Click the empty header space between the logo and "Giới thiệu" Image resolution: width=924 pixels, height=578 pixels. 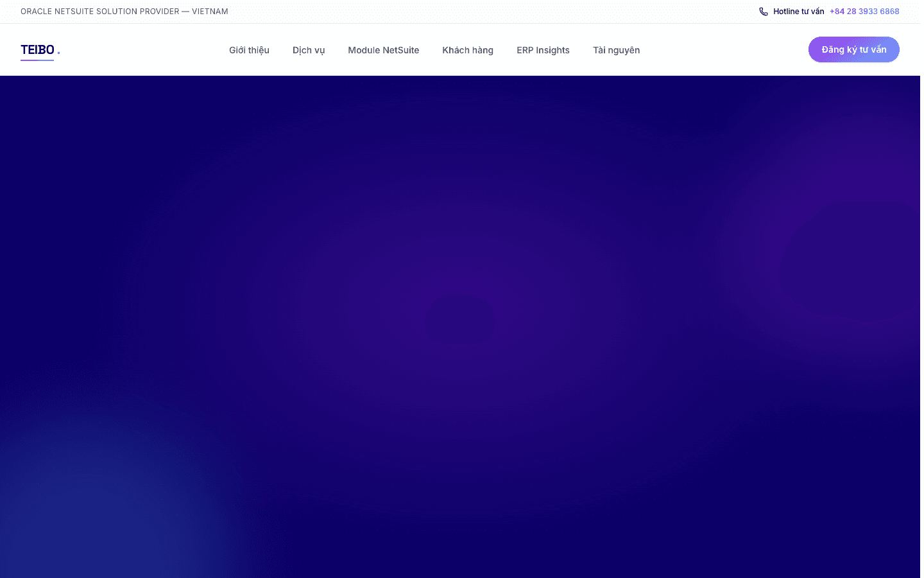[x=144, y=50]
